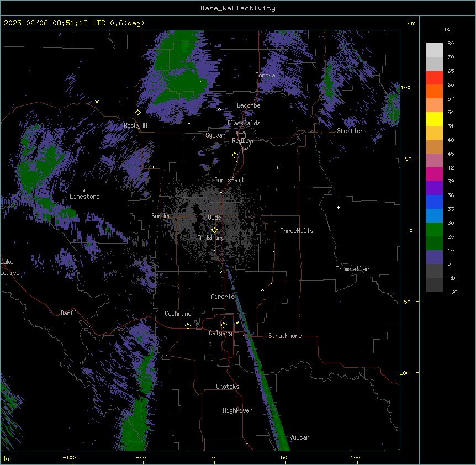This screenshot has width=476, height=465.
Task: Select the Limestone label
Action: 84,197
